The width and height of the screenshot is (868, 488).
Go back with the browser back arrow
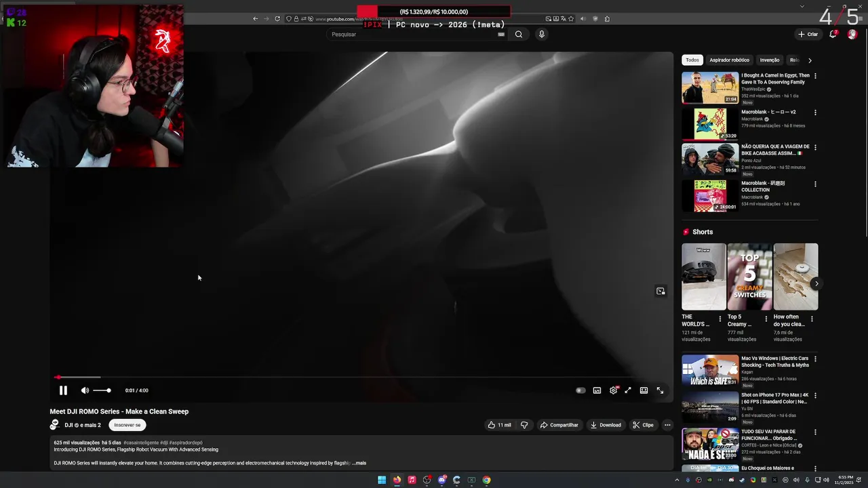pyautogui.click(x=256, y=19)
